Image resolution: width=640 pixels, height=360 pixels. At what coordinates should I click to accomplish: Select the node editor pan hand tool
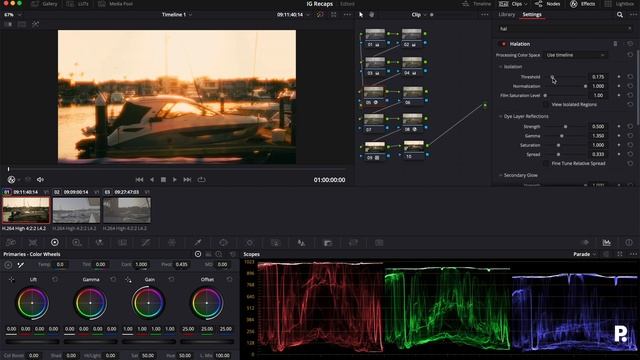tap(372, 14)
